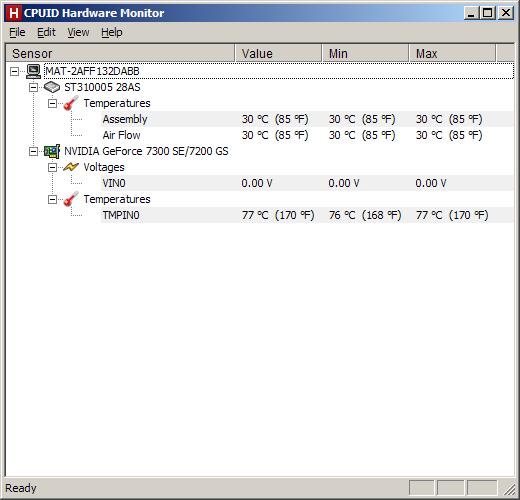
Task: Click the thermometer icon above Assembly row
Action: click(70, 103)
